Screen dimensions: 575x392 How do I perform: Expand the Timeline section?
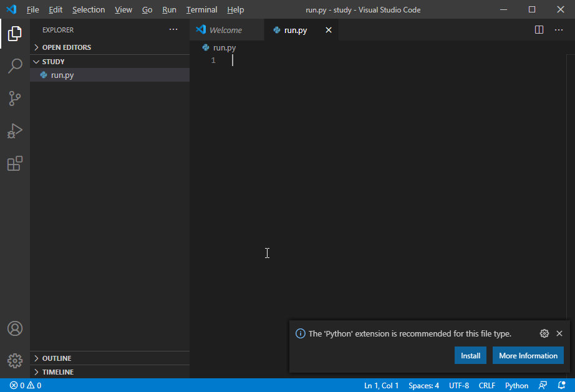(57, 372)
